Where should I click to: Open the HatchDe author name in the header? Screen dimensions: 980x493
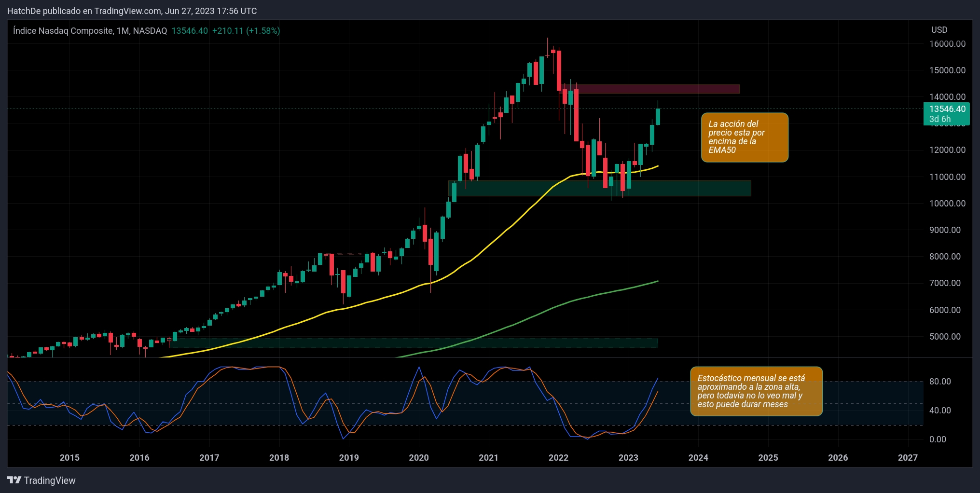pos(23,11)
